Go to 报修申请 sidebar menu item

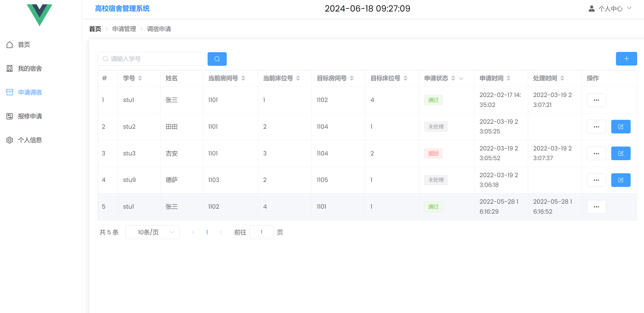coord(30,116)
